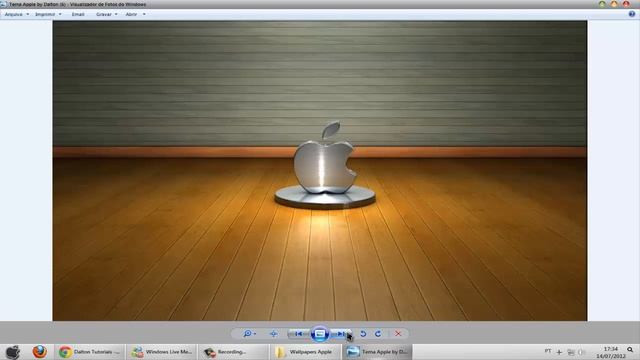
Task: Switch to Dalton Tutoriais Chrome window
Action: pyautogui.click(x=90, y=352)
